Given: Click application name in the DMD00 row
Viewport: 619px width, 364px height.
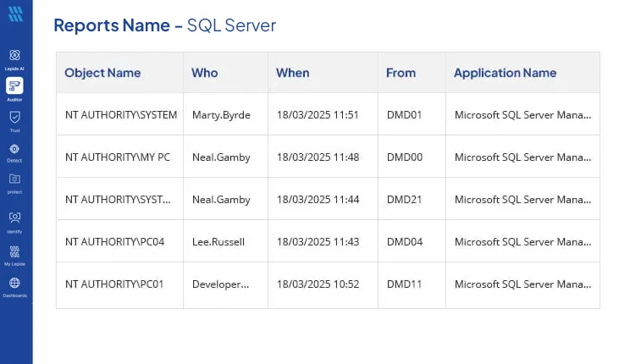Looking at the screenshot, I should pos(523,157).
